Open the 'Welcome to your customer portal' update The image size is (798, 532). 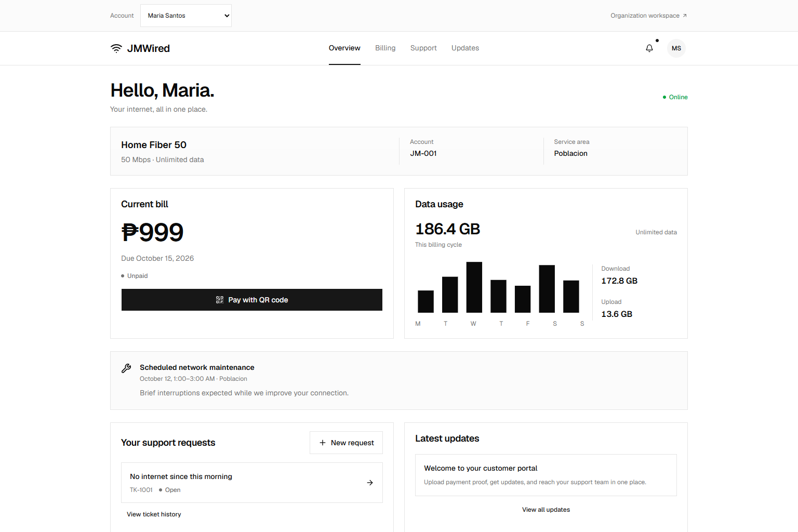546,475
